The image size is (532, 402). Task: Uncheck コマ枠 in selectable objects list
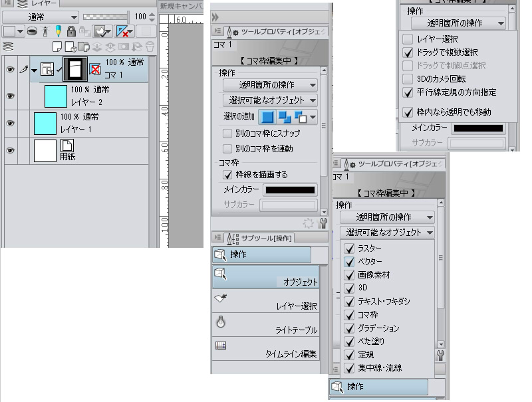coord(349,315)
